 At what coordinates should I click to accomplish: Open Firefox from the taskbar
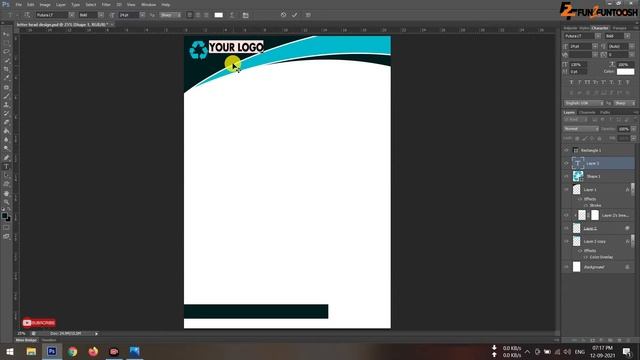[93, 351]
